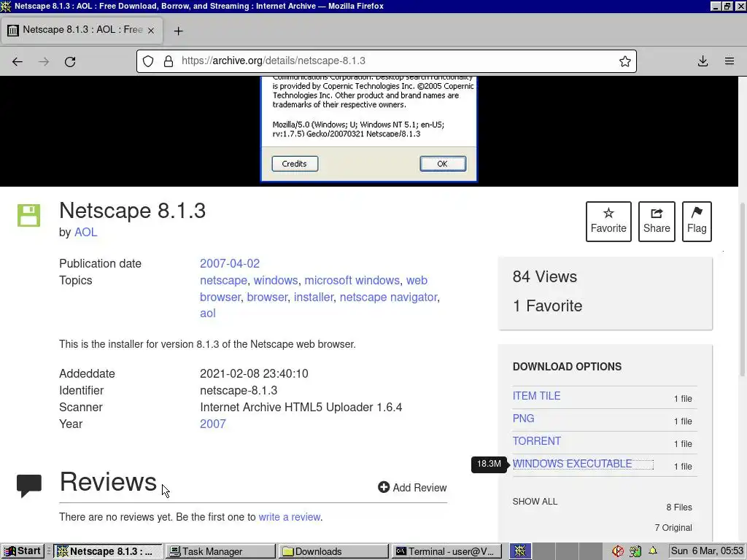747x560 pixels.
Task: Click the write a review link
Action: point(289,517)
